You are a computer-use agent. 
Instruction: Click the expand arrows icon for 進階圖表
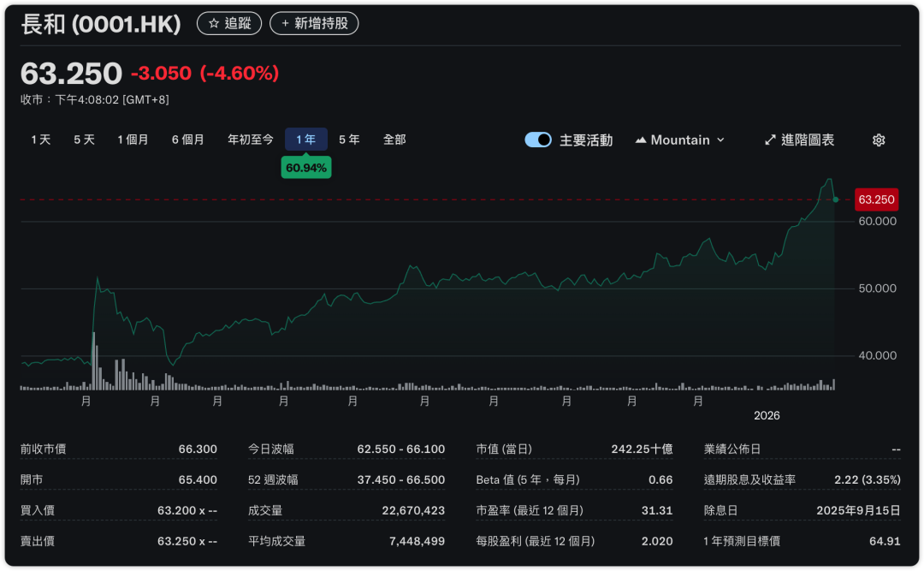pyautogui.click(x=770, y=140)
